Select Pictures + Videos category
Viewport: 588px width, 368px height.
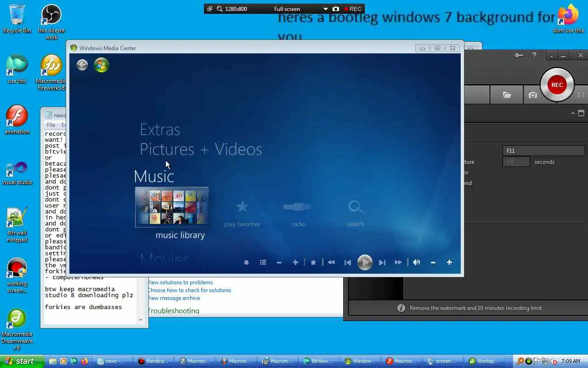[x=201, y=149]
